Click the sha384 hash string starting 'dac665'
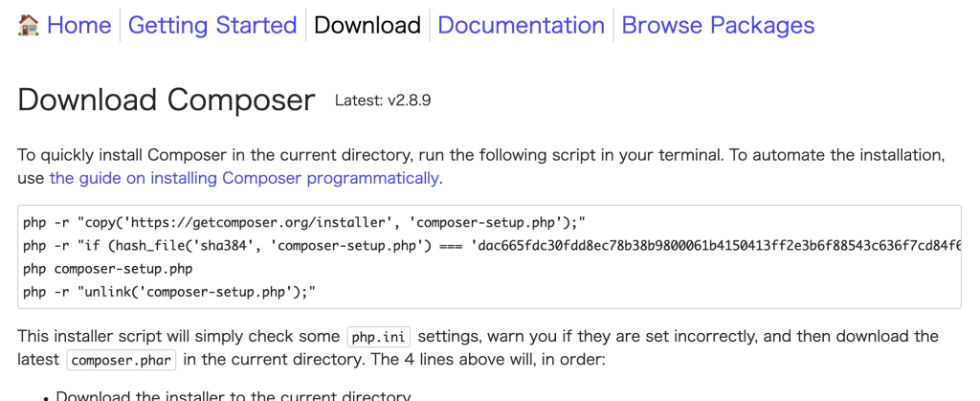The height and width of the screenshot is (401, 980). tap(718, 246)
